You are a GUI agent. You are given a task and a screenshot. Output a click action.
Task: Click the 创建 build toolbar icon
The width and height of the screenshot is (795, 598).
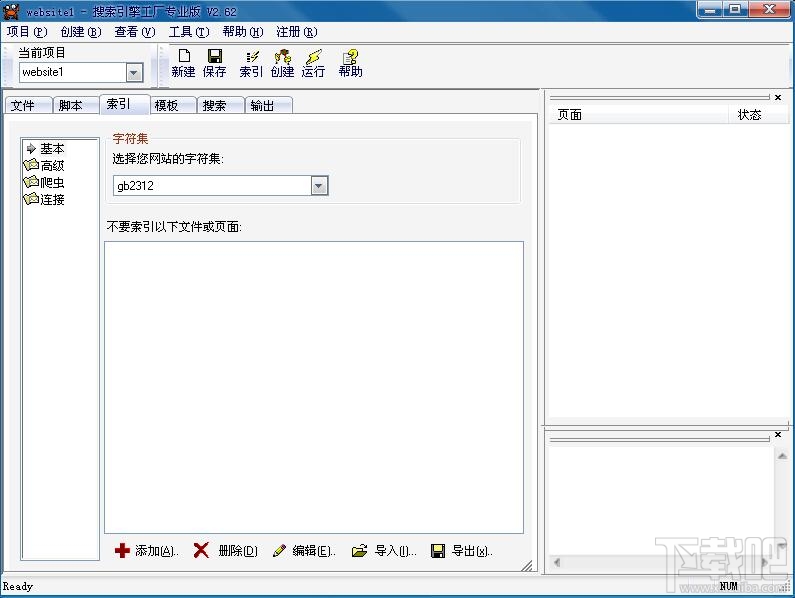tap(282, 63)
